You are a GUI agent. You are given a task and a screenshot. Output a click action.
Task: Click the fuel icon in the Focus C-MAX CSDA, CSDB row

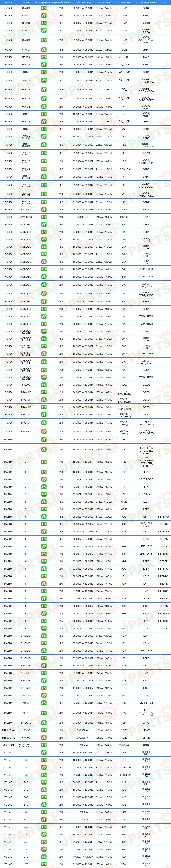coord(44,136)
